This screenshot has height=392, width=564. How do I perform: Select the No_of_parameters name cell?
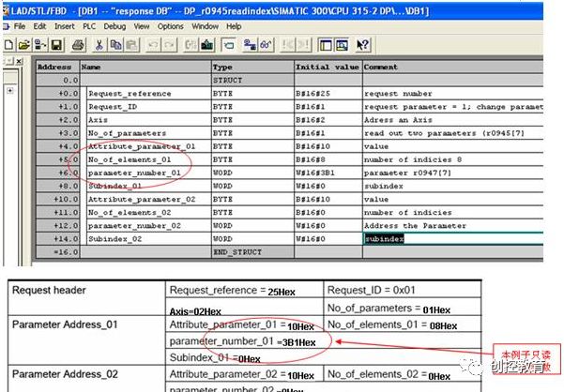point(149,133)
